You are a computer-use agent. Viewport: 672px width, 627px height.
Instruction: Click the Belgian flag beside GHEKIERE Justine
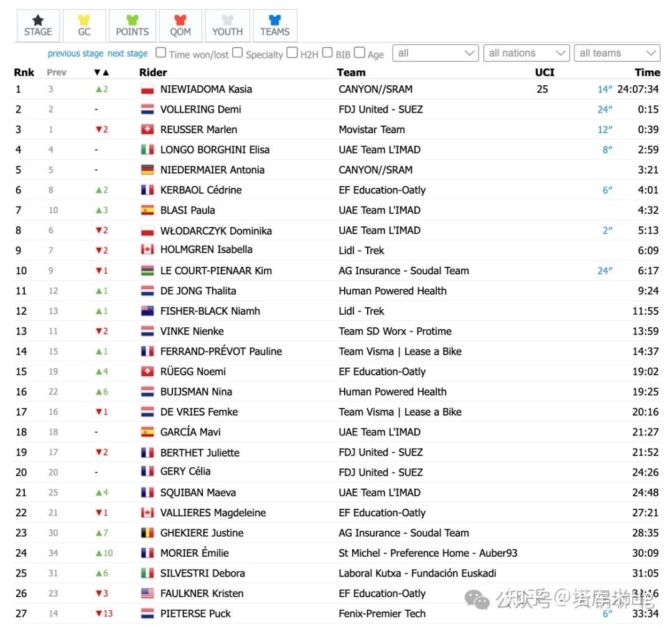[x=147, y=533]
